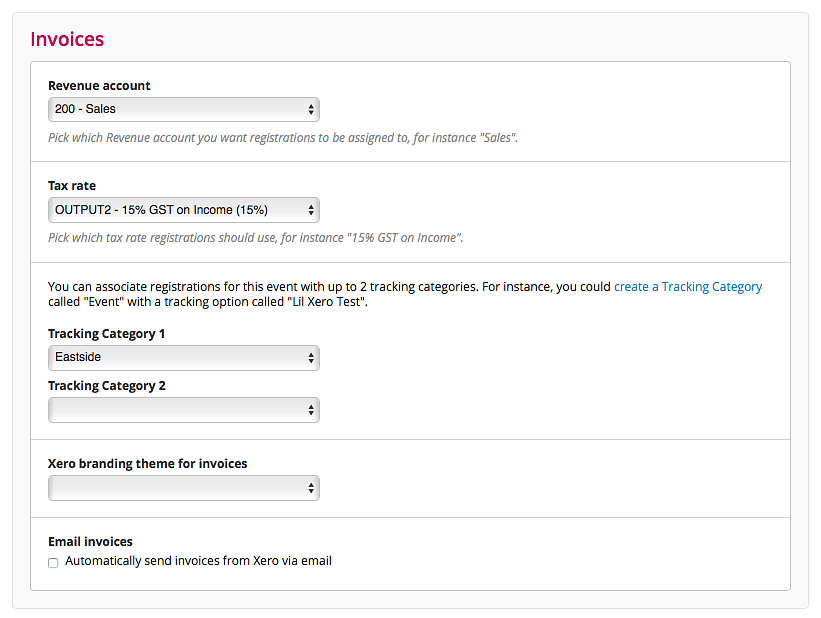
Task: Click the arrows on the 200 - Sales select
Action: (x=311, y=109)
